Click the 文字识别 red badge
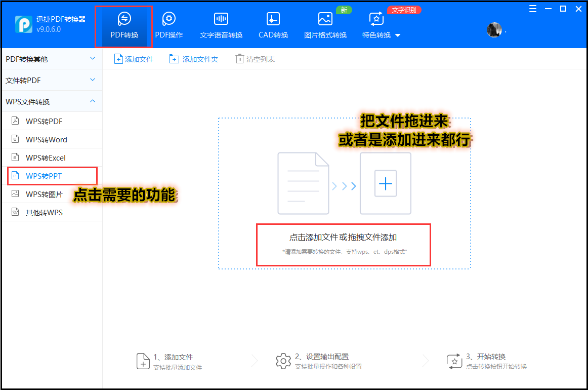 (x=404, y=10)
